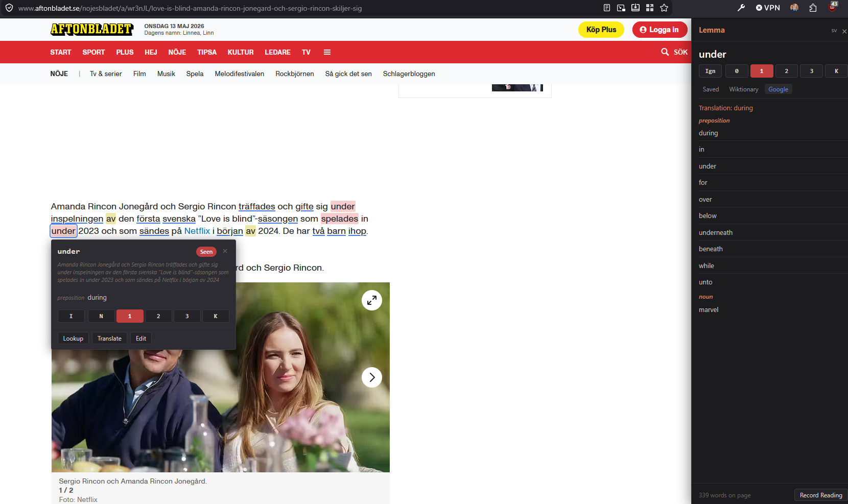Open the TIPSA menu section
Image resolution: width=848 pixels, height=504 pixels.
(x=207, y=52)
